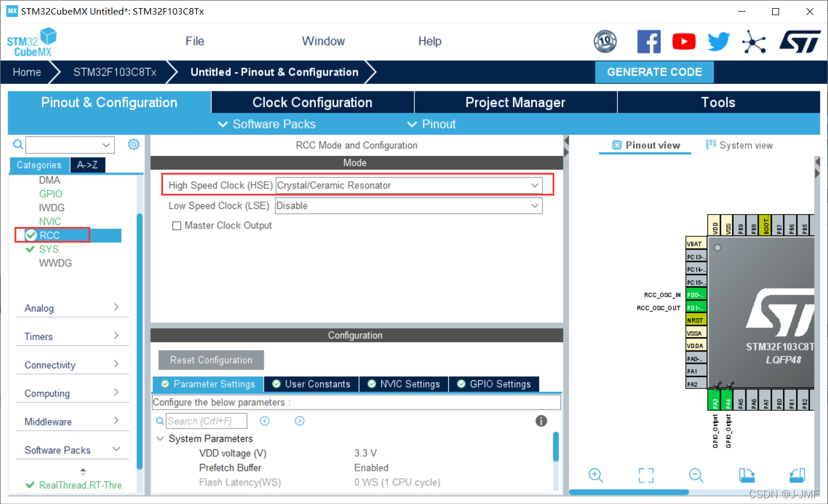Open the ST Facebook page icon
Image resolution: width=828 pixels, height=504 pixels.
click(649, 41)
